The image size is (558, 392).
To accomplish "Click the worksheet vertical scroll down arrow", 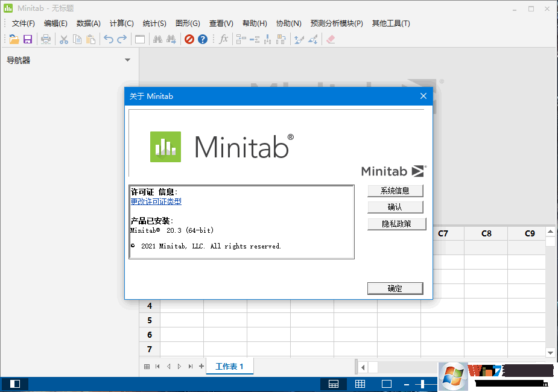I will click(x=550, y=353).
